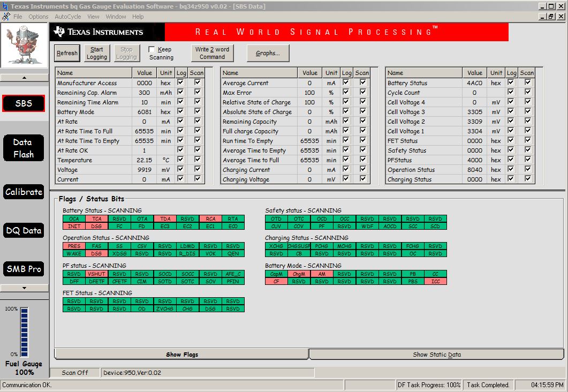
Task: Open the Window menu
Action: click(x=116, y=17)
